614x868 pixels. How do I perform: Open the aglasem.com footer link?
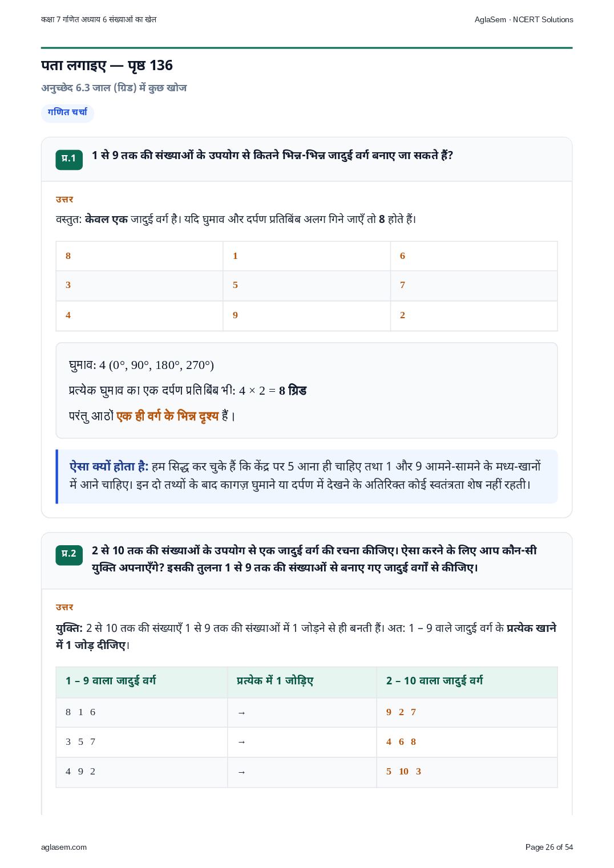(64, 847)
